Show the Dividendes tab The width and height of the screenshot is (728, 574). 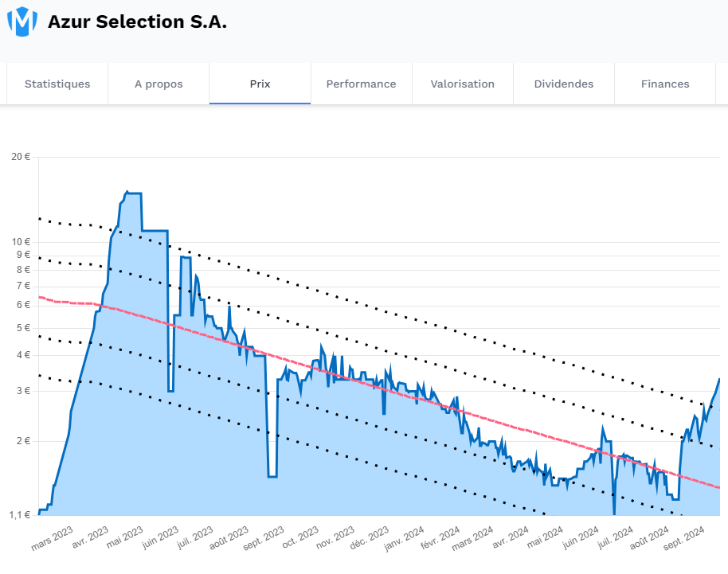[564, 84]
